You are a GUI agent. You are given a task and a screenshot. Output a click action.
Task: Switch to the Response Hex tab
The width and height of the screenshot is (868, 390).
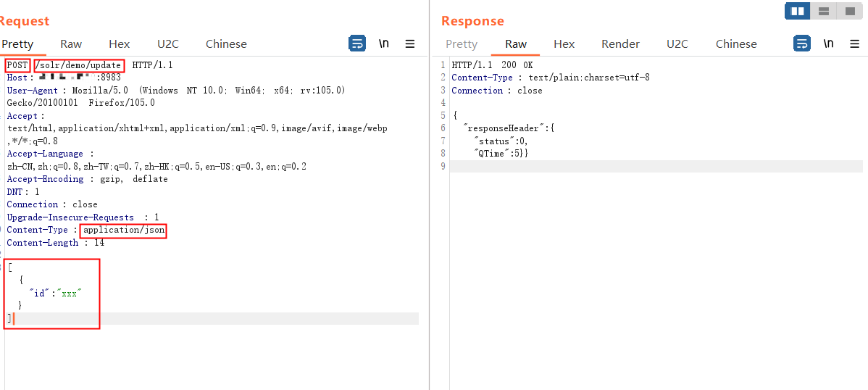pos(564,43)
